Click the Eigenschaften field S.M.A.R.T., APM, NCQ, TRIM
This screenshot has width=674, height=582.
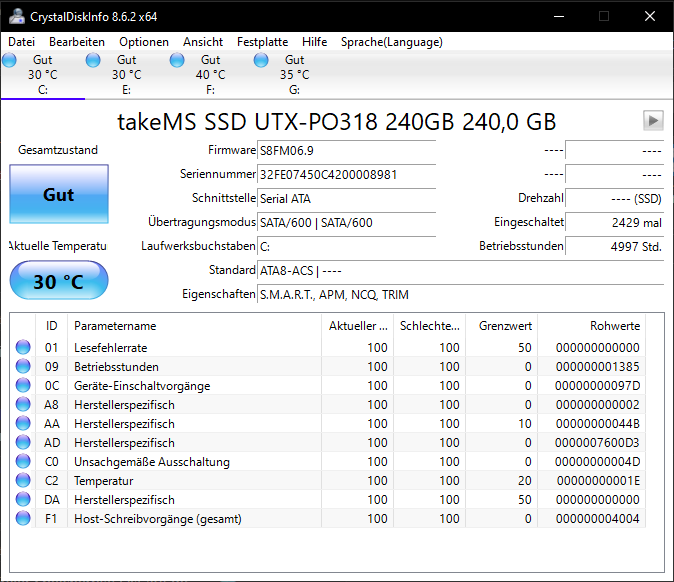click(x=460, y=295)
